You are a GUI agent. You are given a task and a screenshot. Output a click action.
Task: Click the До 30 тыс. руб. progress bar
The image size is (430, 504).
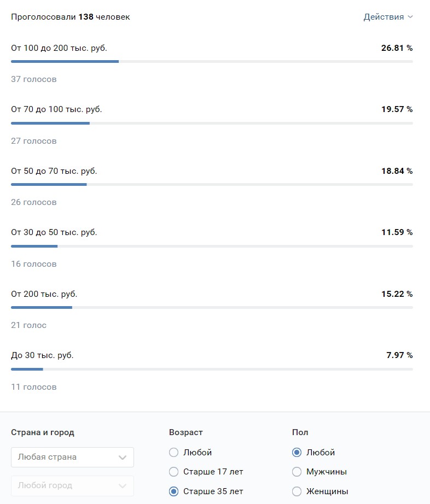[212, 370]
